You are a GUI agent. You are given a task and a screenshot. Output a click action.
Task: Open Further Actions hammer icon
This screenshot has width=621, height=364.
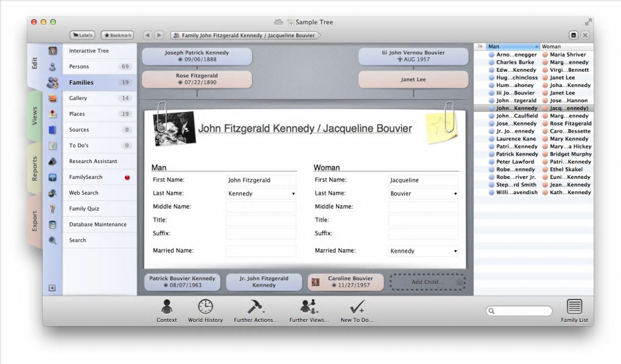pyautogui.click(x=256, y=307)
